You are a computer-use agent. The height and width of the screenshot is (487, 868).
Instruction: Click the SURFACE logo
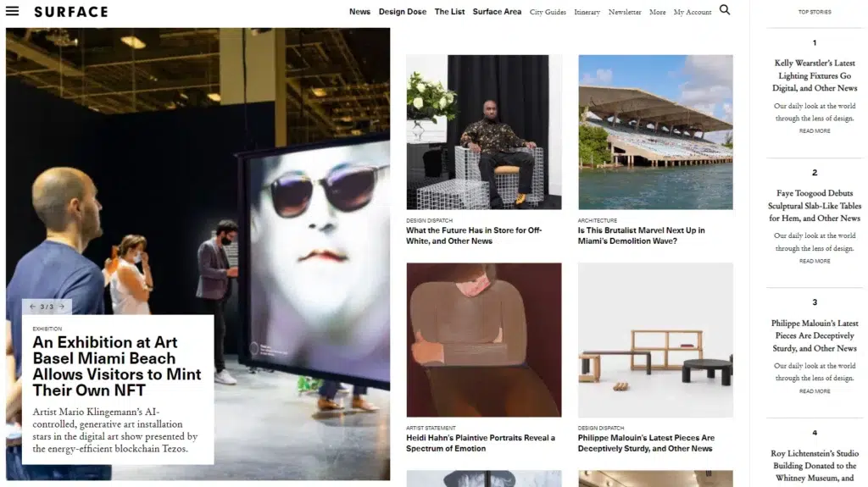[70, 12]
